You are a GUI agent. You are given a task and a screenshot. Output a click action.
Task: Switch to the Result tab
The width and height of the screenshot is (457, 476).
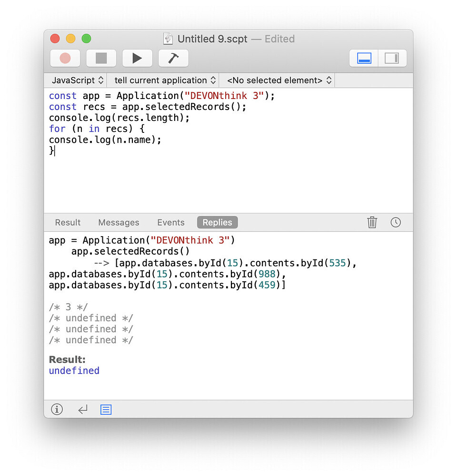[68, 222]
